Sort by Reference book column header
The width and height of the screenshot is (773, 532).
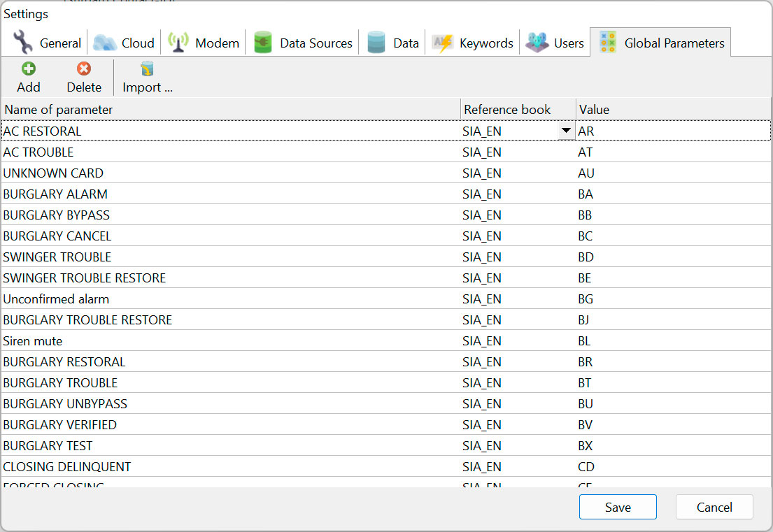tap(518, 109)
